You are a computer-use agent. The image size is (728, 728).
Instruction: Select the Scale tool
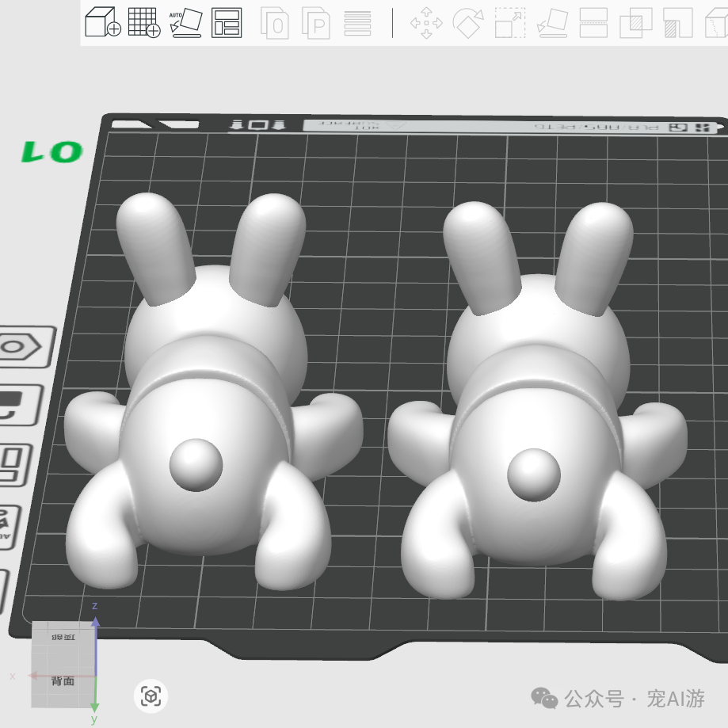click(x=511, y=24)
